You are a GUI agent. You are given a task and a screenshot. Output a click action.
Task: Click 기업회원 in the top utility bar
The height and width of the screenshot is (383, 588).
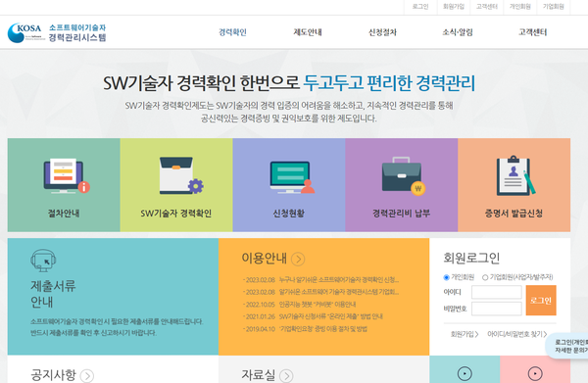(553, 7)
